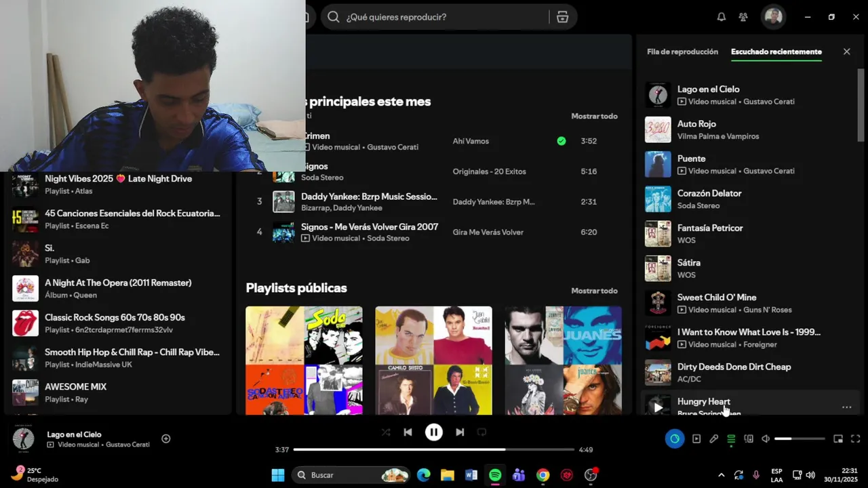868x488 pixels.
Task: Select Corazón Delator by Soda Stereo
Action: click(x=749, y=199)
